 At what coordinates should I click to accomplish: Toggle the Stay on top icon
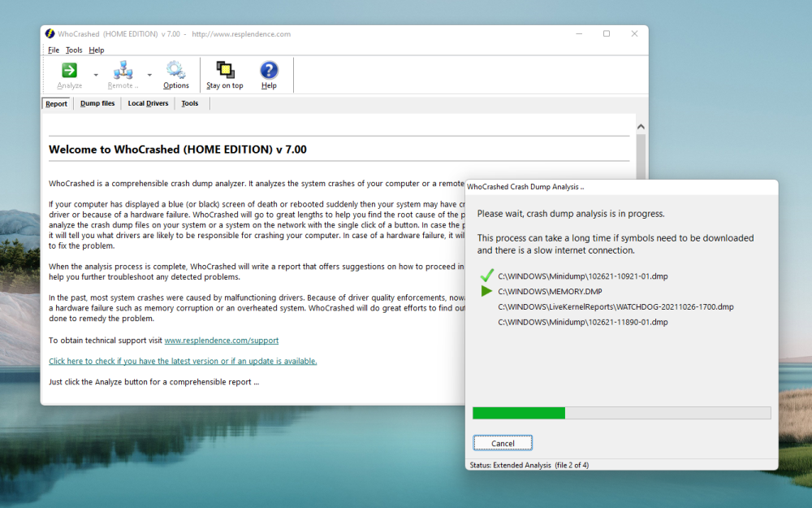click(225, 70)
